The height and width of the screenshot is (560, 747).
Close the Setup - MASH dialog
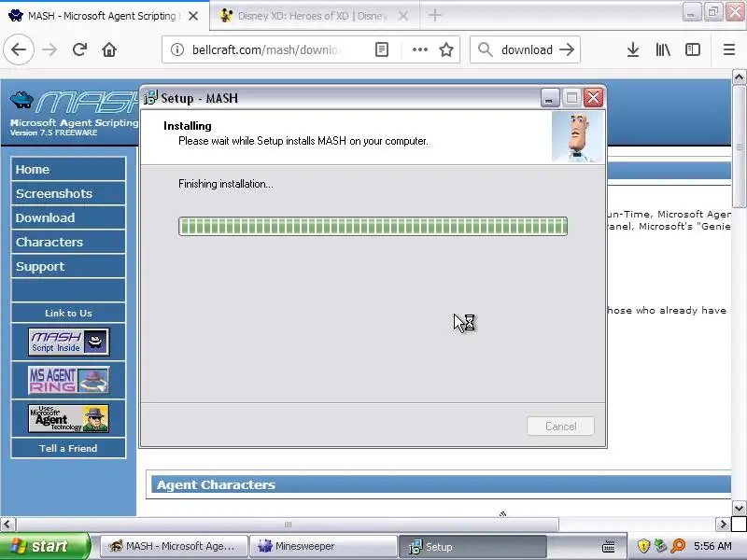point(593,98)
